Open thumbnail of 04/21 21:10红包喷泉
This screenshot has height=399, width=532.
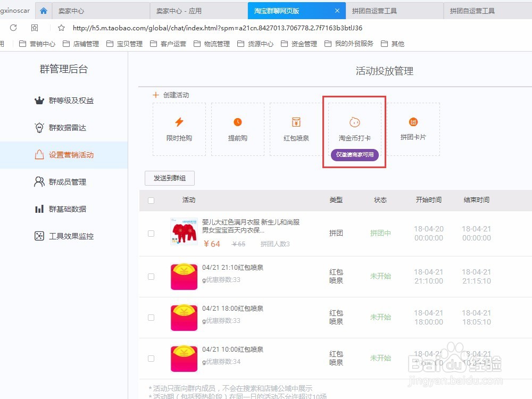184,277
